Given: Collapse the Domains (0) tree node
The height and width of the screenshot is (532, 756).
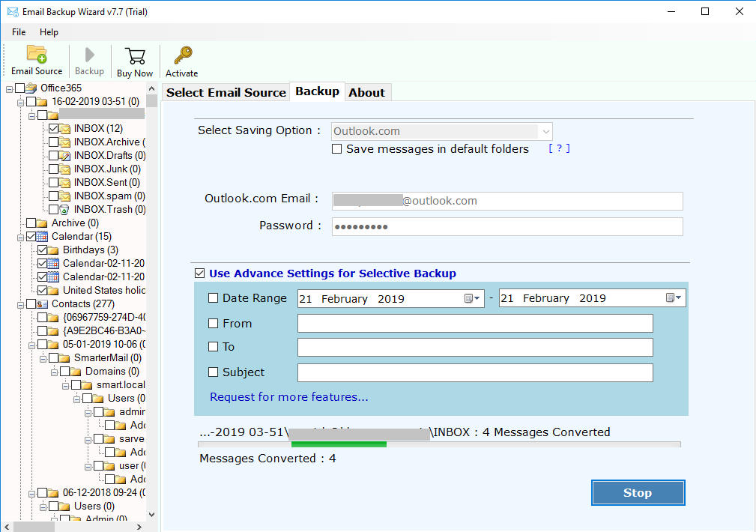Looking at the screenshot, I should pyautogui.click(x=54, y=372).
